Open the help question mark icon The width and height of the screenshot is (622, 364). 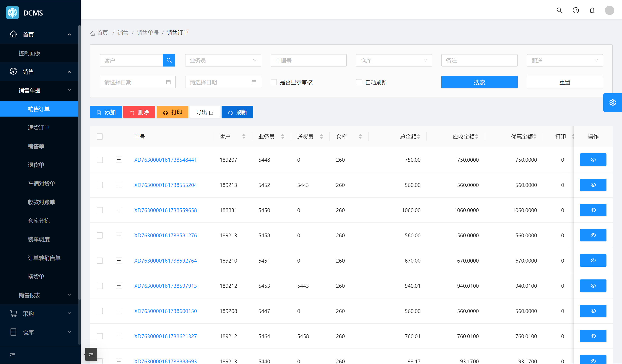[576, 10]
